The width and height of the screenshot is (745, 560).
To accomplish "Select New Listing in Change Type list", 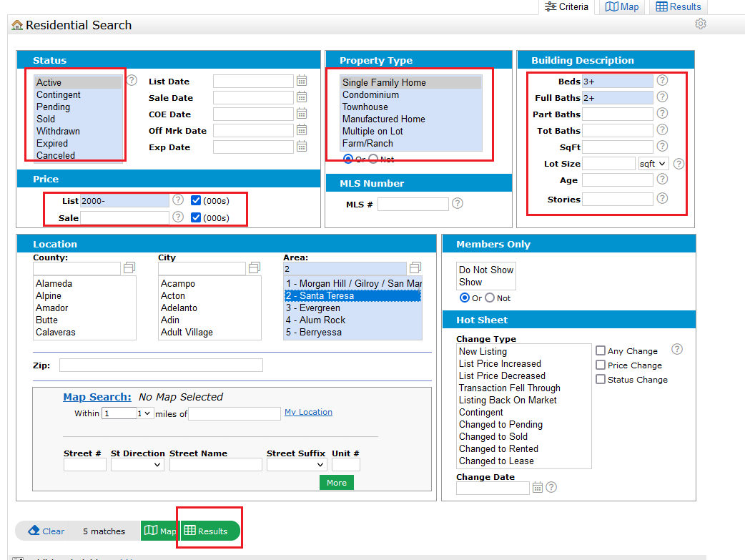I will point(523,351).
